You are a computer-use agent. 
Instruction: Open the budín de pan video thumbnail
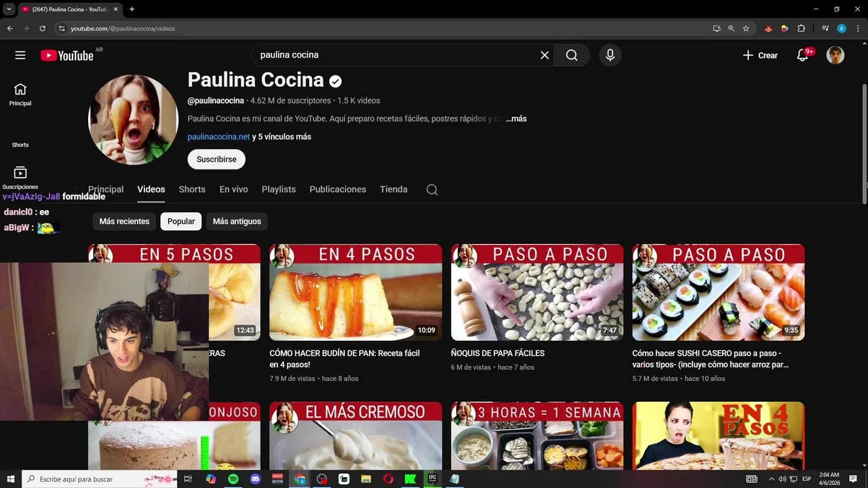click(x=355, y=292)
